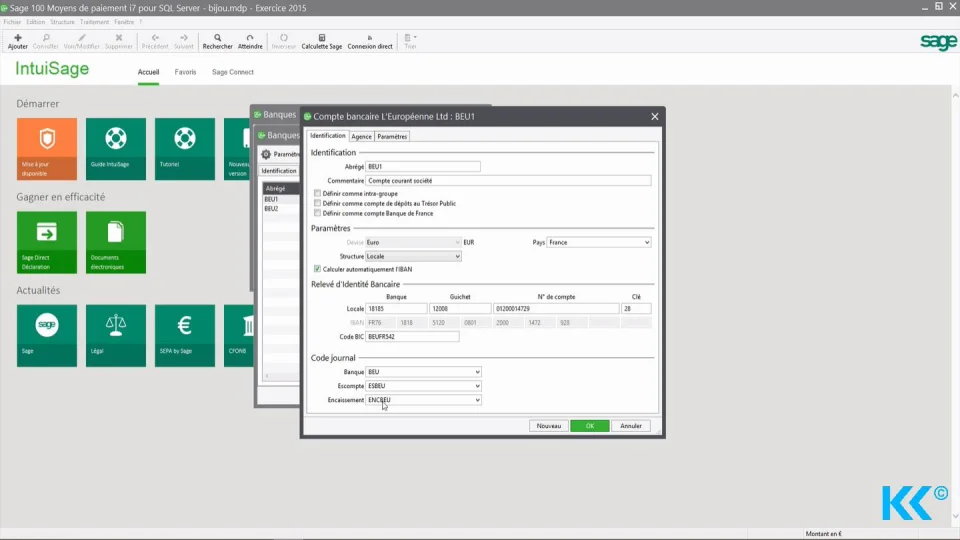This screenshot has width=960, height=540.
Task: Open the Sage news tile
Action: coord(47,336)
